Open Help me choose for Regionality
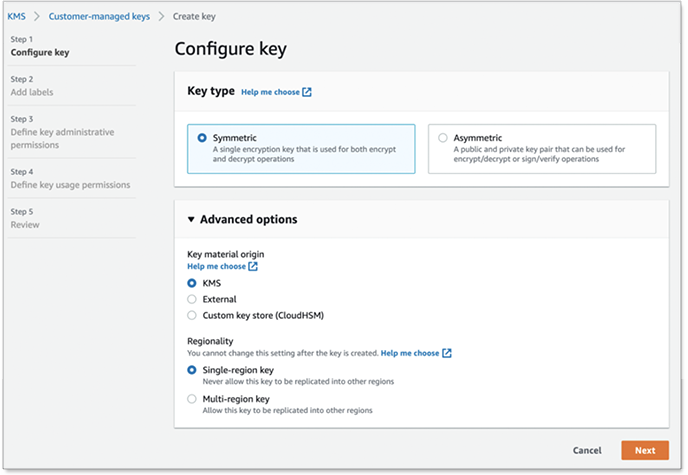The image size is (688, 475). pyautogui.click(x=410, y=353)
